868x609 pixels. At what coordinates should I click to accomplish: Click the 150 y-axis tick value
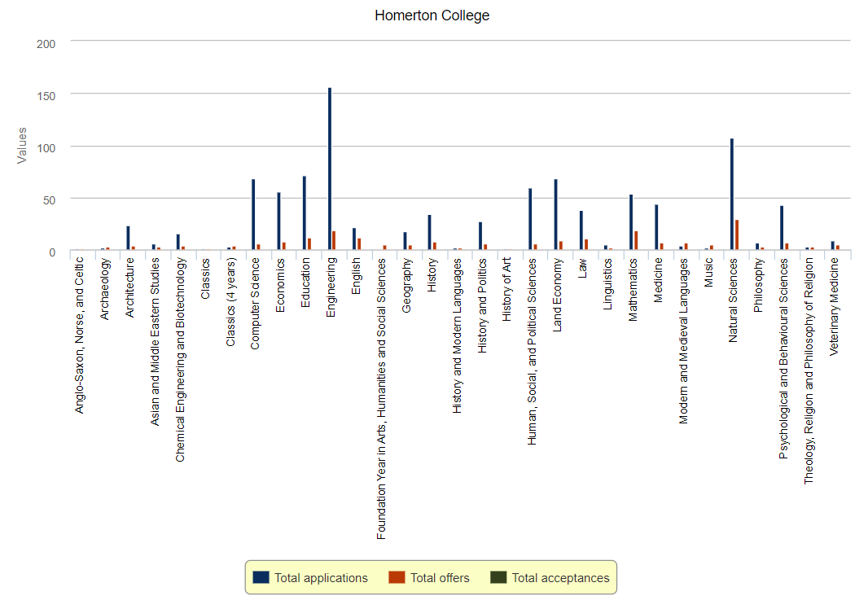(x=46, y=96)
